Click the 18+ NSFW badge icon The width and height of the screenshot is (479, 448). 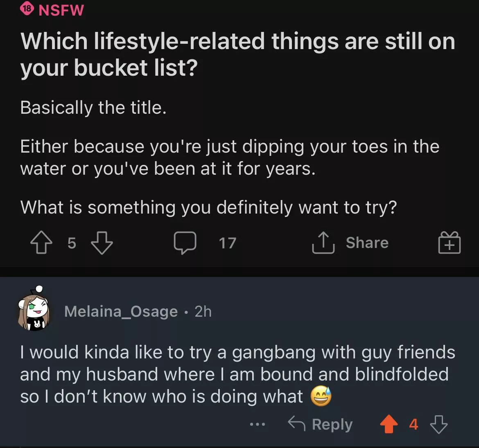pos(27,9)
